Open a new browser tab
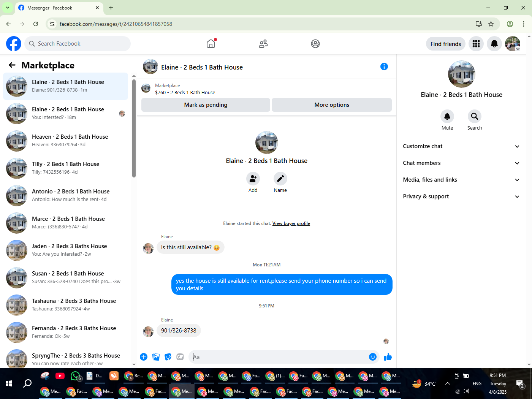This screenshot has width=532, height=399. point(111,8)
